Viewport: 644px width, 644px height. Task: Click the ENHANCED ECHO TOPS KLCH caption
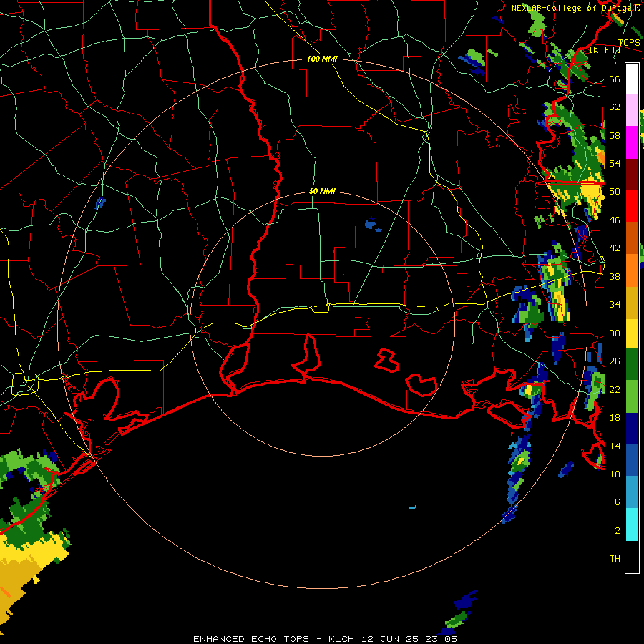(325, 639)
